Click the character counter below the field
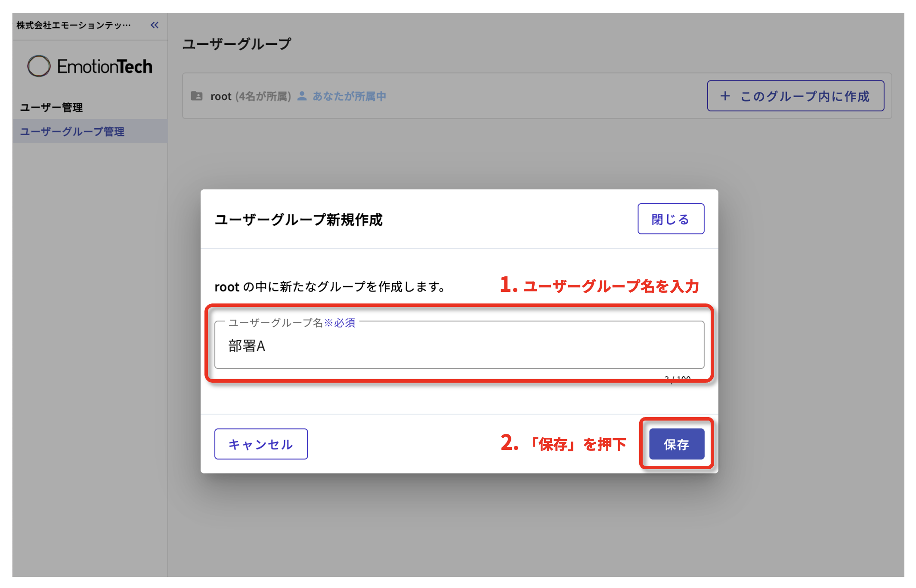The width and height of the screenshot is (916, 588). point(678,379)
